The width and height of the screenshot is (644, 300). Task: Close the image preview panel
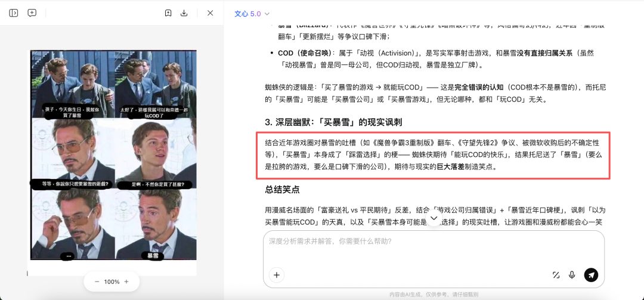click(x=210, y=13)
